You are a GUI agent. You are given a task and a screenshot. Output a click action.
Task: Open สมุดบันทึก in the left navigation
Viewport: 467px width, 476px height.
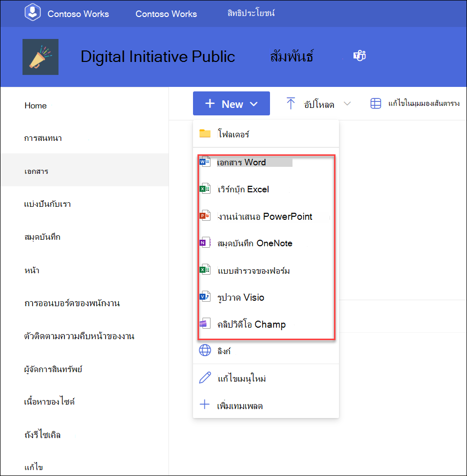coord(42,236)
